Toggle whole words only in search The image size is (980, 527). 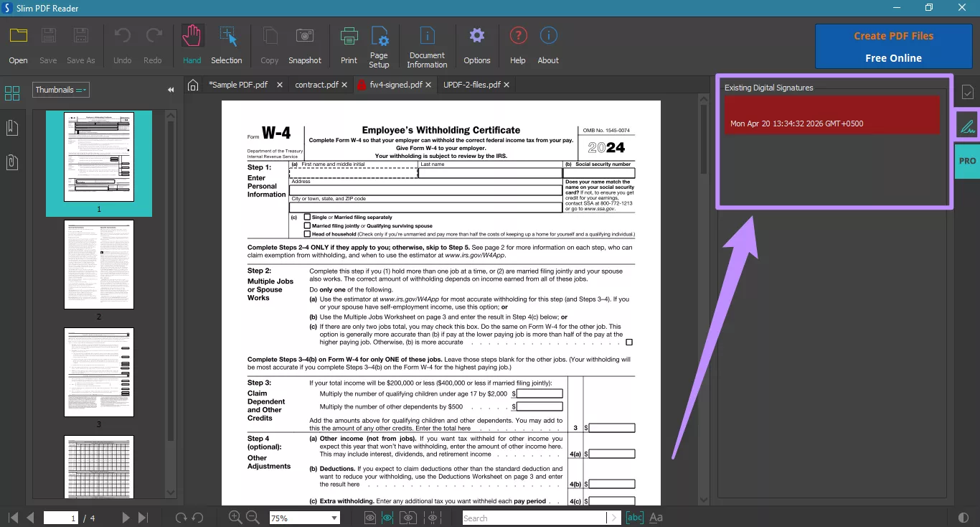tap(634, 517)
